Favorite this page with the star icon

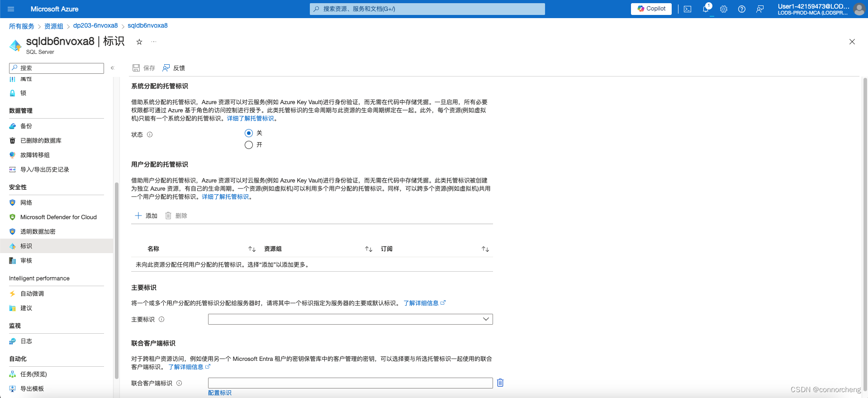(139, 42)
